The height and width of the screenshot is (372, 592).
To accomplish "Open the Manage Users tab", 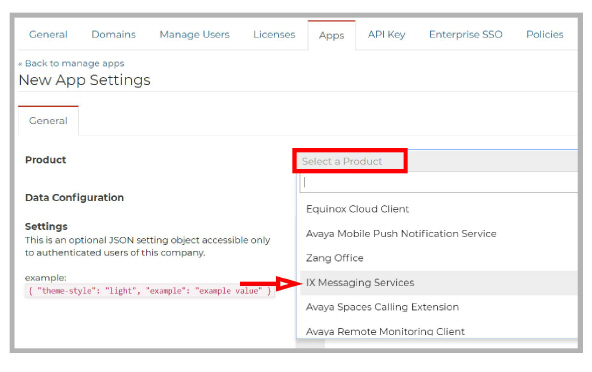I will 194,34.
